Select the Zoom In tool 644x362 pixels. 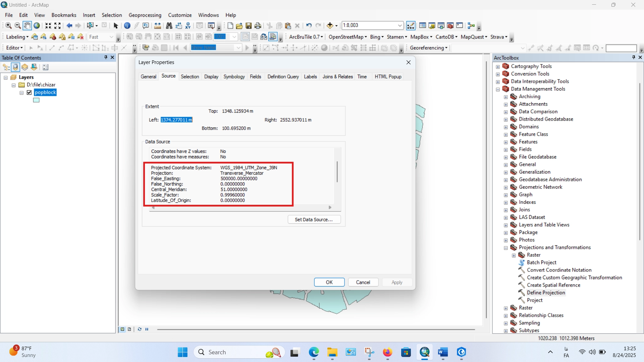[8, 25]
